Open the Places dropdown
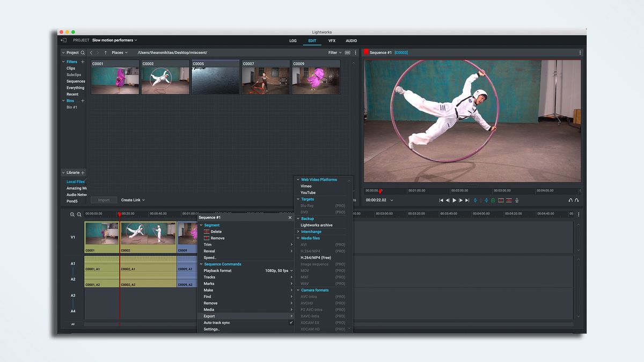644x362 pixels. (120, 53)
